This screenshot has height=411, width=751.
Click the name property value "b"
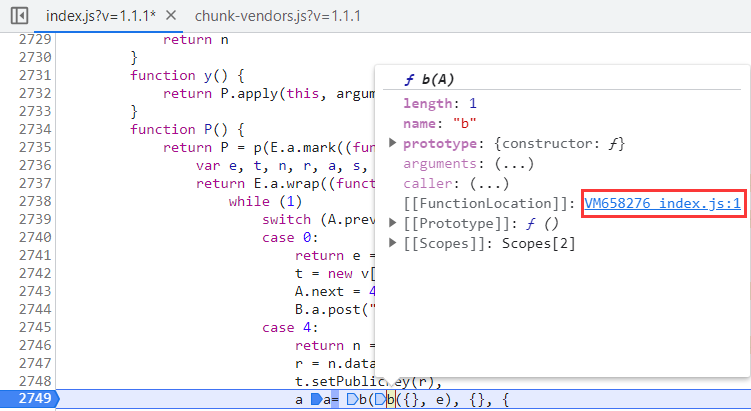tap(463, 124)
